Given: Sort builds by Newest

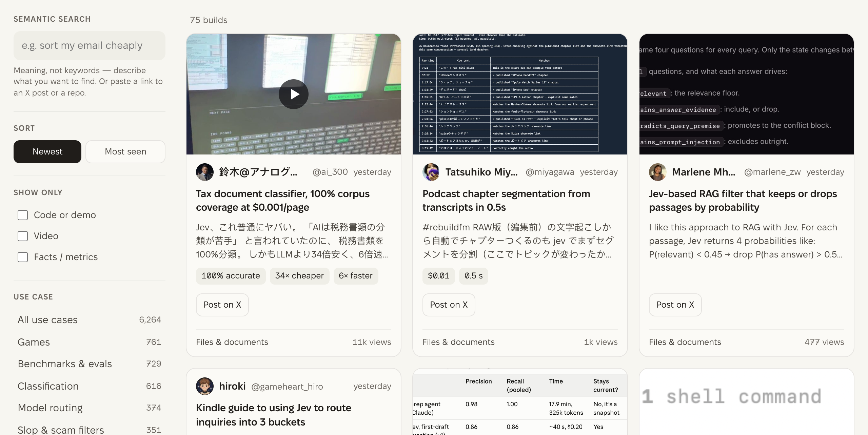Looking at the screenshot, I should (47, 152).
